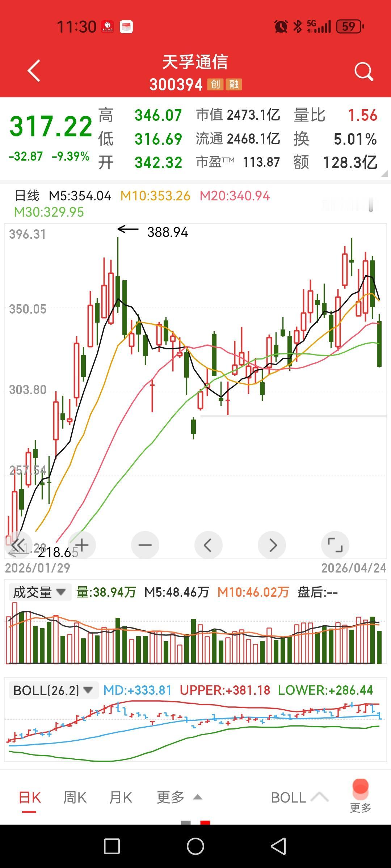Switch to 月K tab
Screen dimensions: 391x868
pyautogui.click(x=121, y=797)
